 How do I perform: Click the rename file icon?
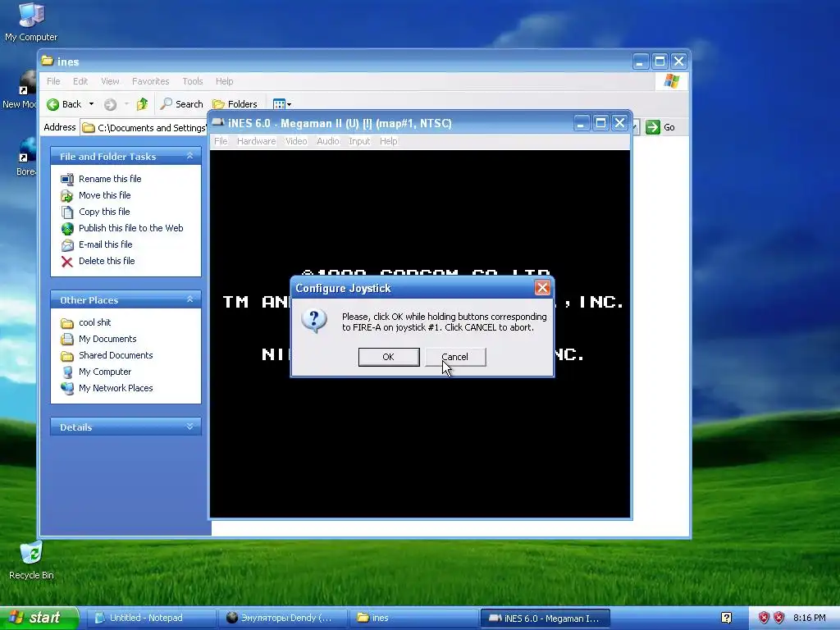[67, 180]
